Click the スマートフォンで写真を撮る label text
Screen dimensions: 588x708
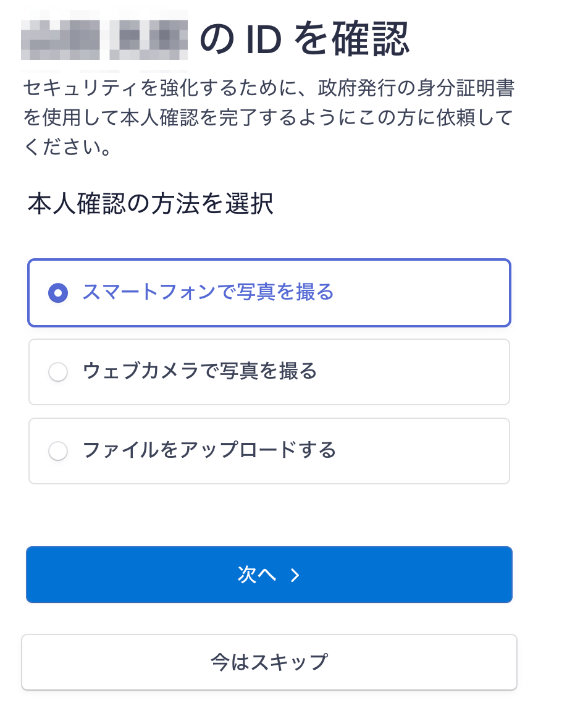click(x=208, y=292)
